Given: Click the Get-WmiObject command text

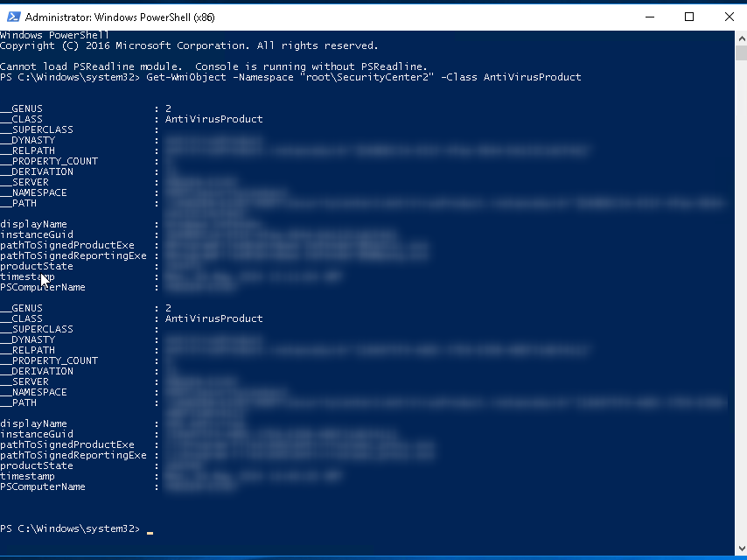Looking at the screenshot, I should 364,77.
